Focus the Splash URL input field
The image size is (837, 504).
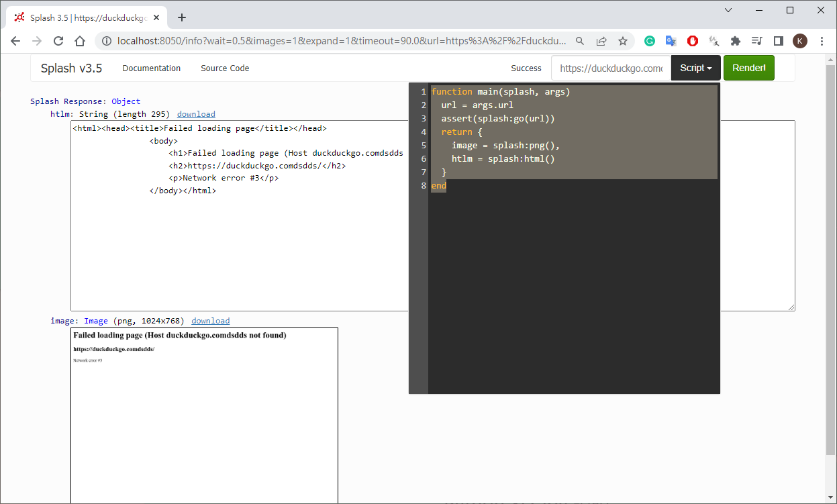pyautogui.click(x=611, y=68)
